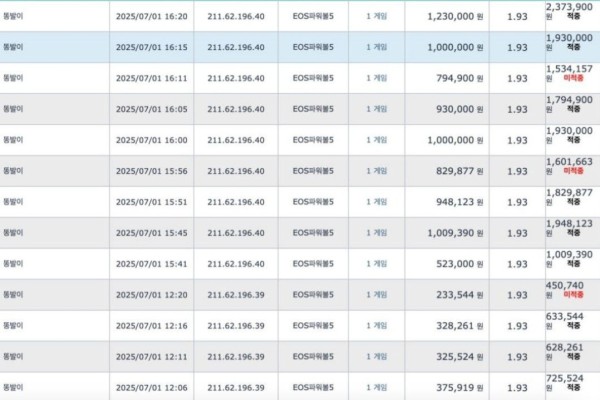This screenshot has height=400, width=600.
Task: Click the 2025/07/01 16:20 timestamp cell
Action: 152,16
